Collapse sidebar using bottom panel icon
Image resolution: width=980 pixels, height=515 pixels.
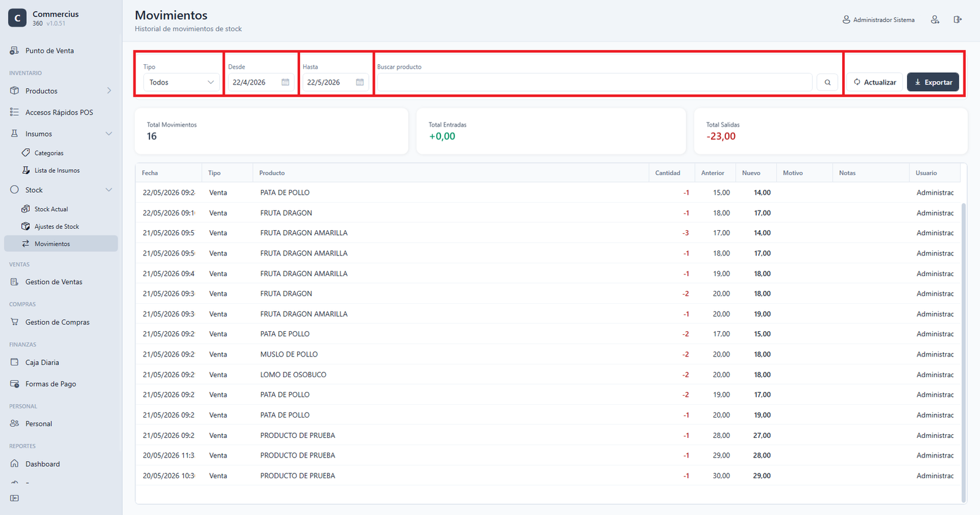(15, 498)
